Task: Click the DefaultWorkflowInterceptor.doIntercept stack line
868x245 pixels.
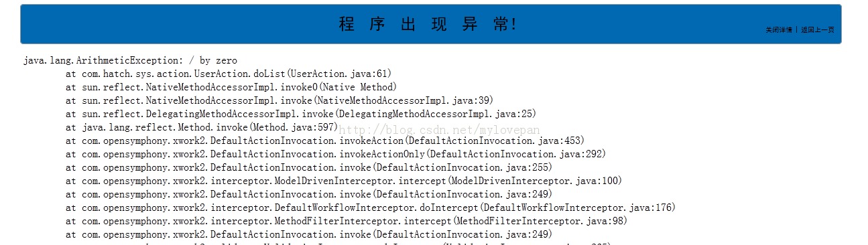Action: click(x=371, y=208)
